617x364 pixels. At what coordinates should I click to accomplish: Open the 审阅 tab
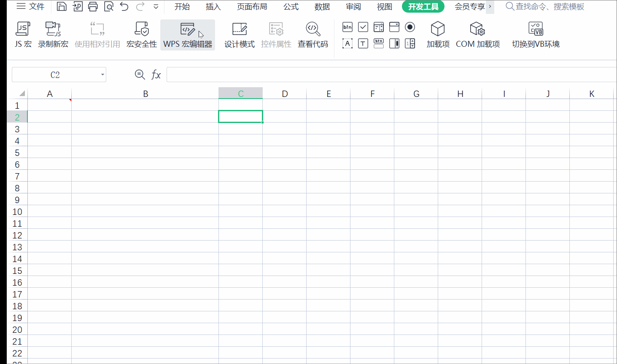point(353,7)
